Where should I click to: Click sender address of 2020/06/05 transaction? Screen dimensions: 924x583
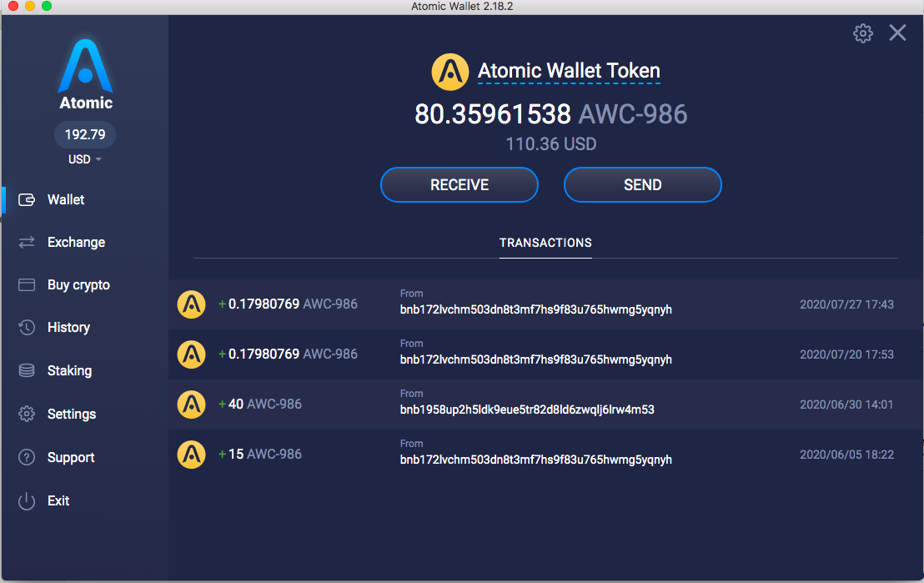pyautogui.click(x=535, y=460)
